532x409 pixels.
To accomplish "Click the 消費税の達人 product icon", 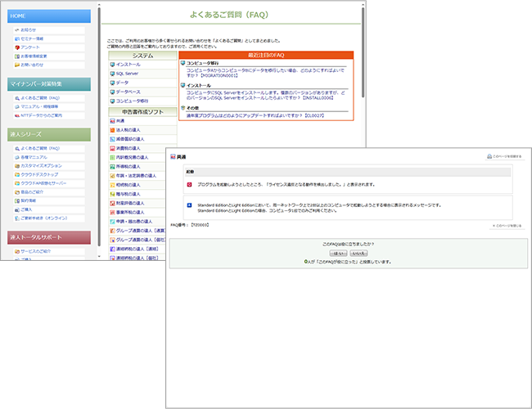I will pos(112,147).
